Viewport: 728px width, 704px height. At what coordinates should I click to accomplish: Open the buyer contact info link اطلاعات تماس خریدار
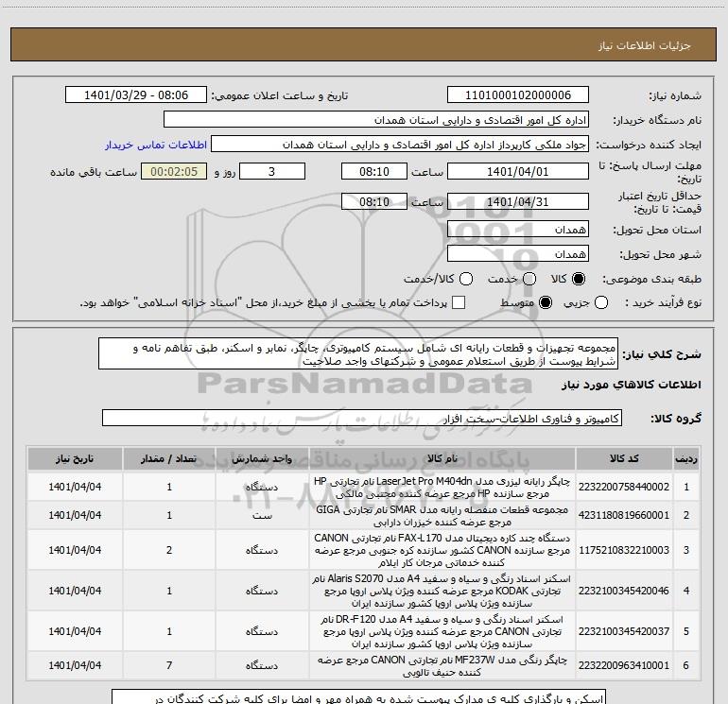[x=156, y=145]
